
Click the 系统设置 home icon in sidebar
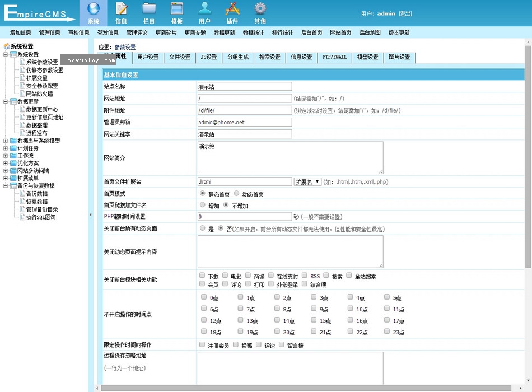pyautogui.click(x=7, y=46)
